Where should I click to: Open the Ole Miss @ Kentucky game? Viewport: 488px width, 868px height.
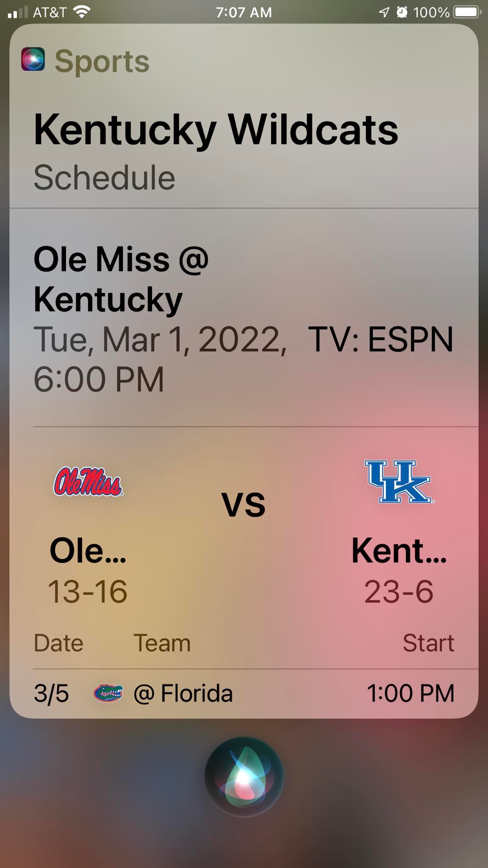click(121, 279)
